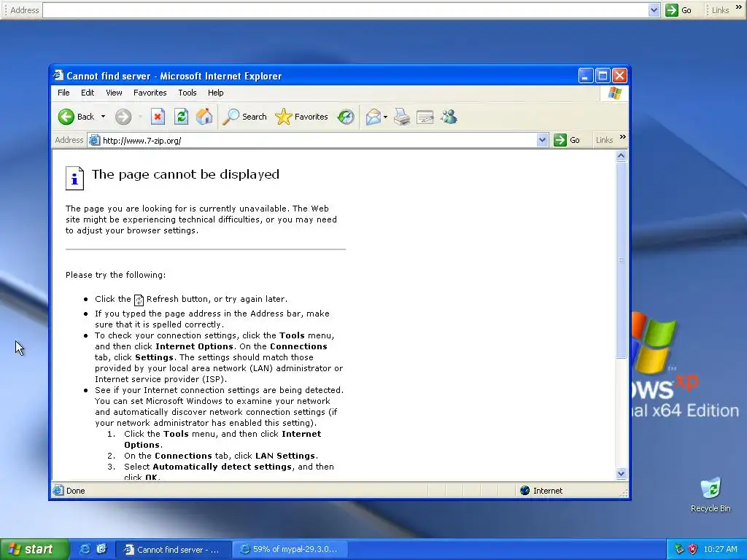Image resolution: width=747 pixels, height=560 pixels.
Task: Open the File menu
Action: (x=63, y=93)
